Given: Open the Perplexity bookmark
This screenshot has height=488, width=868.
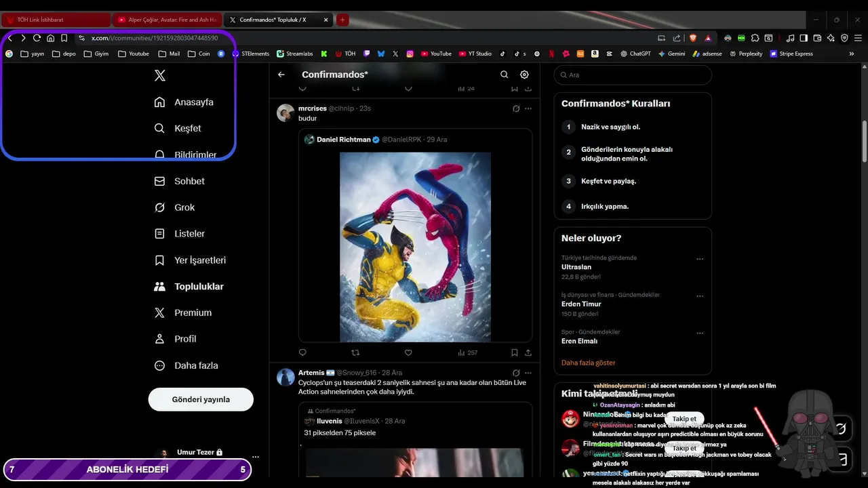Looking at the screenshot, I should coord(745,54).
